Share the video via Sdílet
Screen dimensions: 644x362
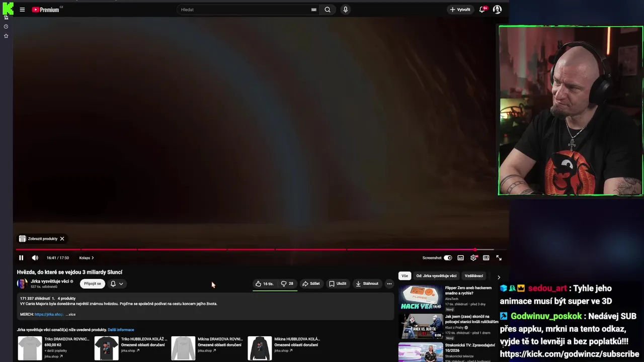click(x=311, y=284)
